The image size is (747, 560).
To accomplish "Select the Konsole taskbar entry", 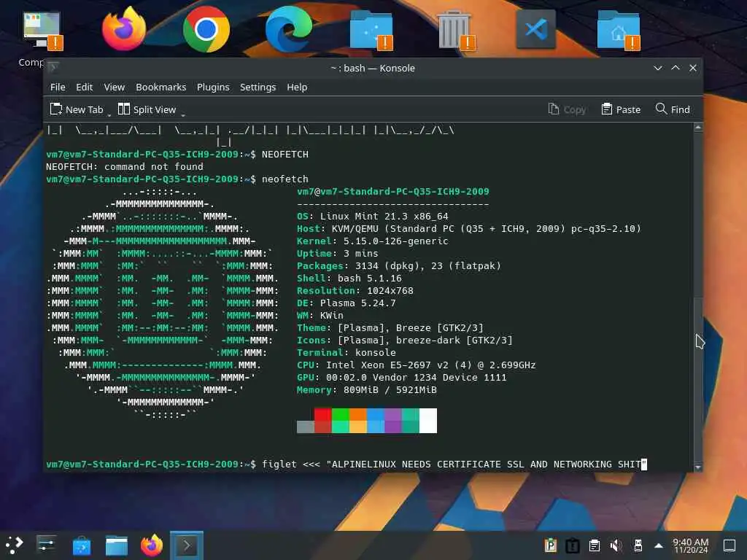I will 187,545.
